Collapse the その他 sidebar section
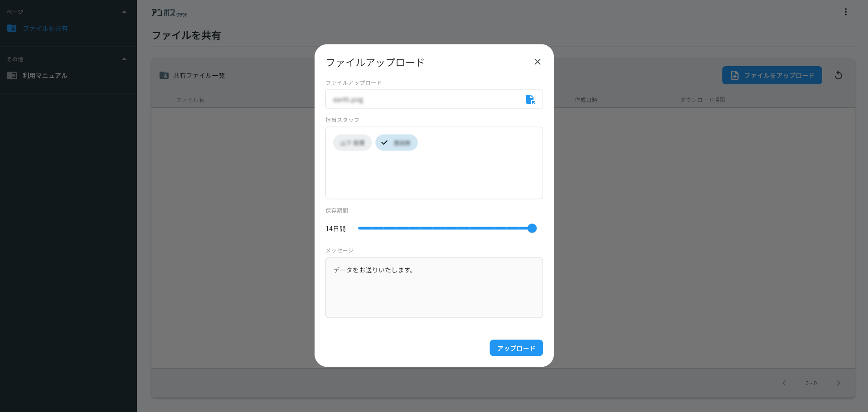 click(124, 59)
